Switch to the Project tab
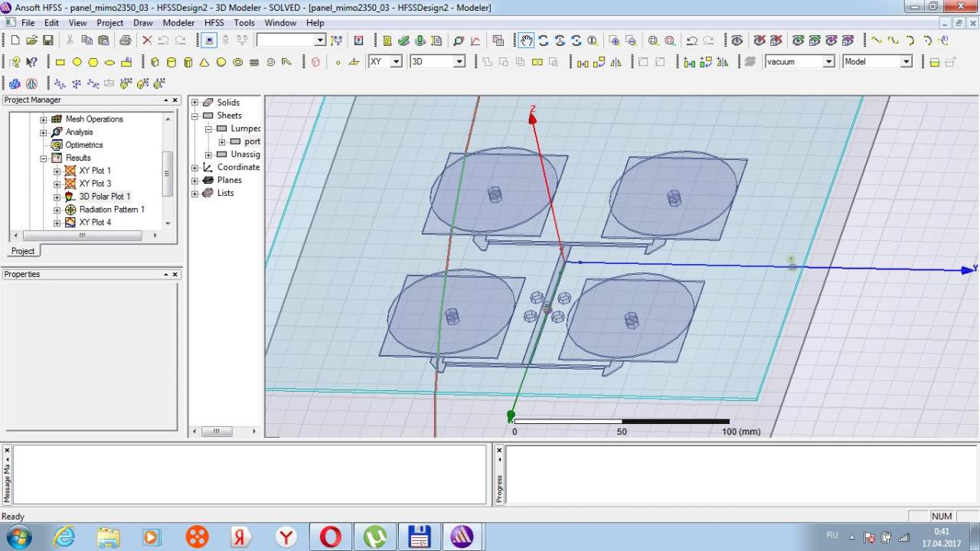The height and width of the screenshot is (551, 980). tap(22, 251)
